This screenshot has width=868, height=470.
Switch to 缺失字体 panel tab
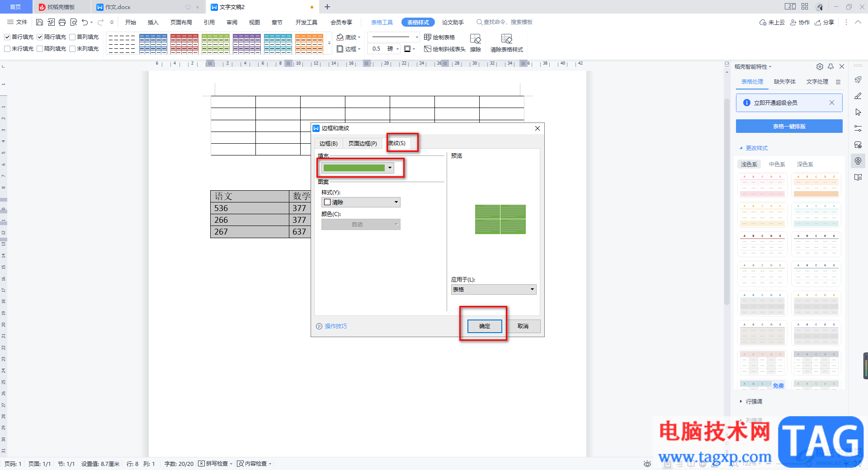pos(785,82)
